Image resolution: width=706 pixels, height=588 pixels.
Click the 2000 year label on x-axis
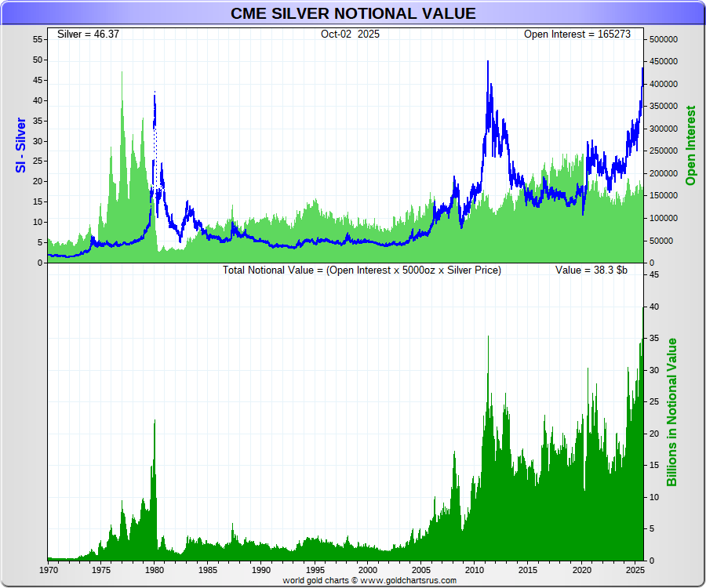click(x=368, y=570)
